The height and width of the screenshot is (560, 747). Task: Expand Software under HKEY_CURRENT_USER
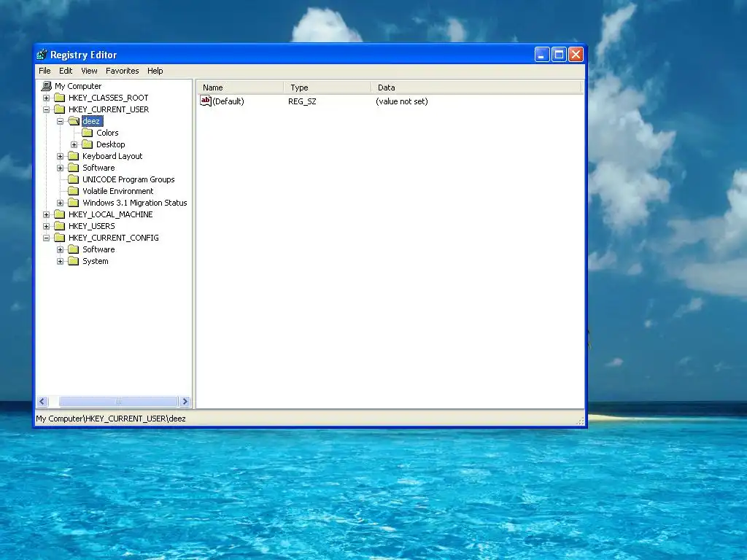pyautogui.click(x=60, y=168)
